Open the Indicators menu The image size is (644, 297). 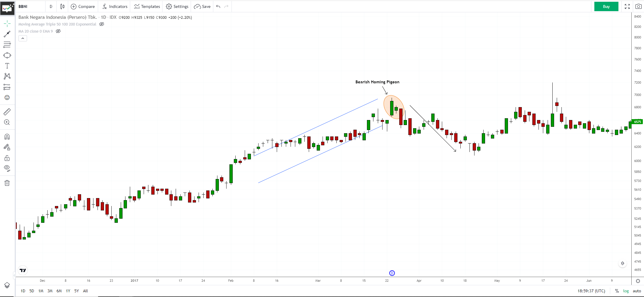pos(115,6)
